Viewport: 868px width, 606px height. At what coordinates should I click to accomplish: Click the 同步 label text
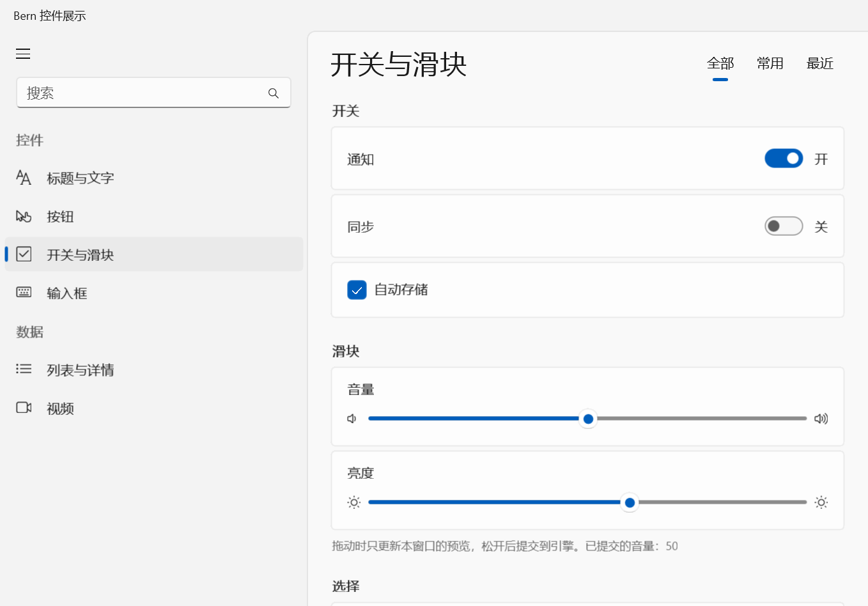[x=360, y=227]
